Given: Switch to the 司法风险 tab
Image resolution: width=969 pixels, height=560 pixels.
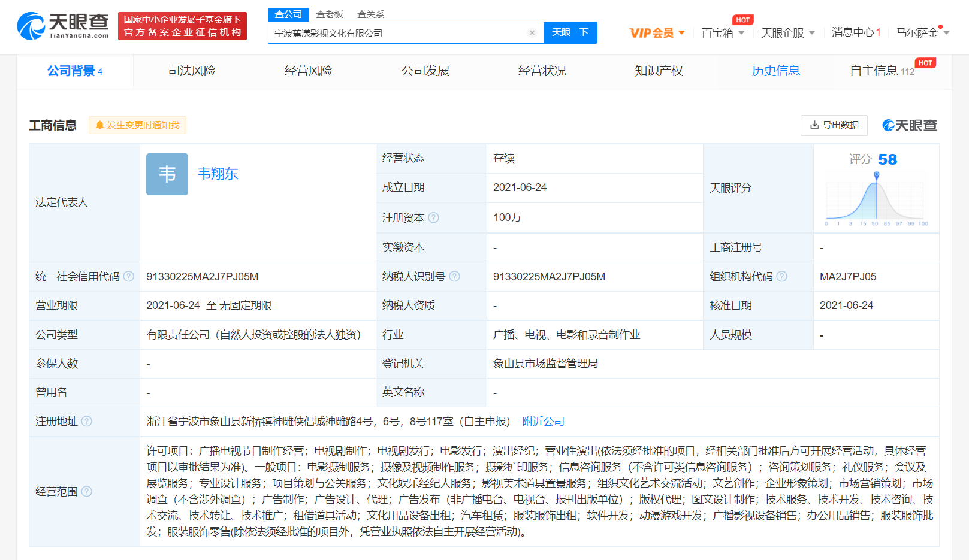Looking at the screenshot, I should tap(192, 71).
